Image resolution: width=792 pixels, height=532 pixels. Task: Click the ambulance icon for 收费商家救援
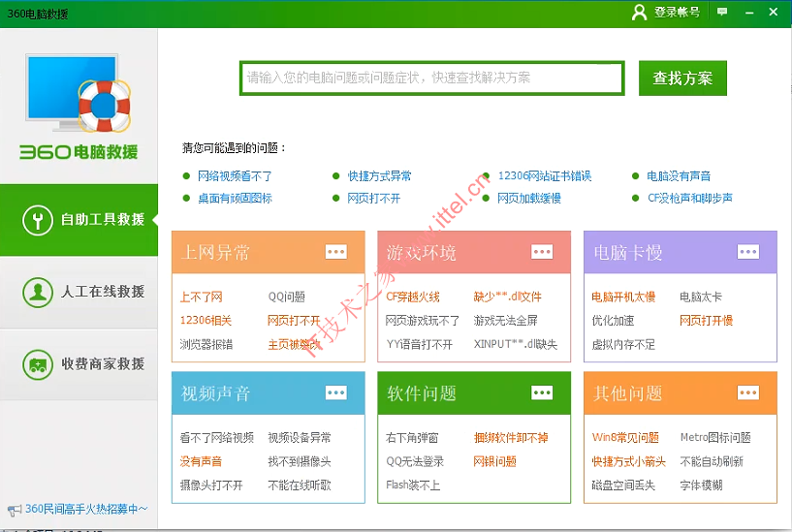(38, 364)
